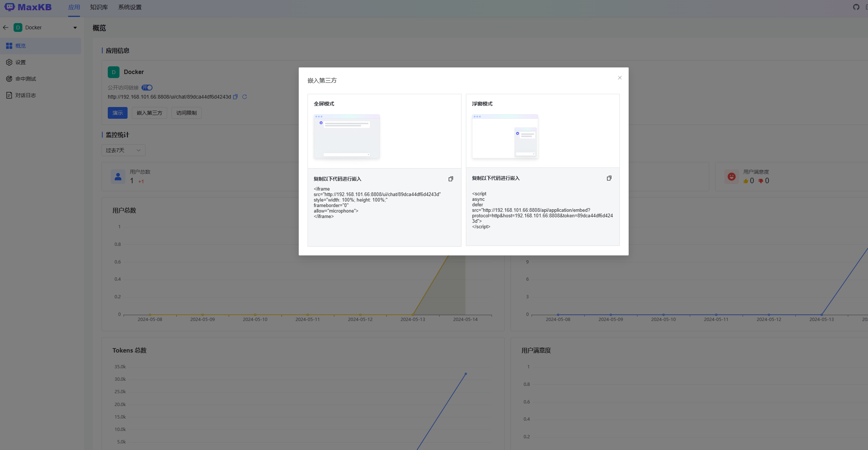The height and width of the screenshot is (450, 868).
Task: Click the Tokens 总数 chart title
Action: point(129,350)
